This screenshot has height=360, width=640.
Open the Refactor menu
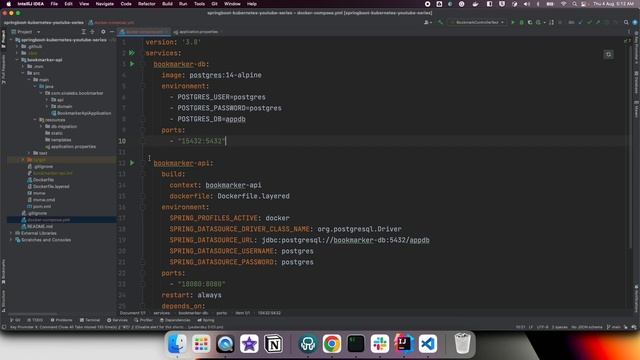[x=147, y=4]
